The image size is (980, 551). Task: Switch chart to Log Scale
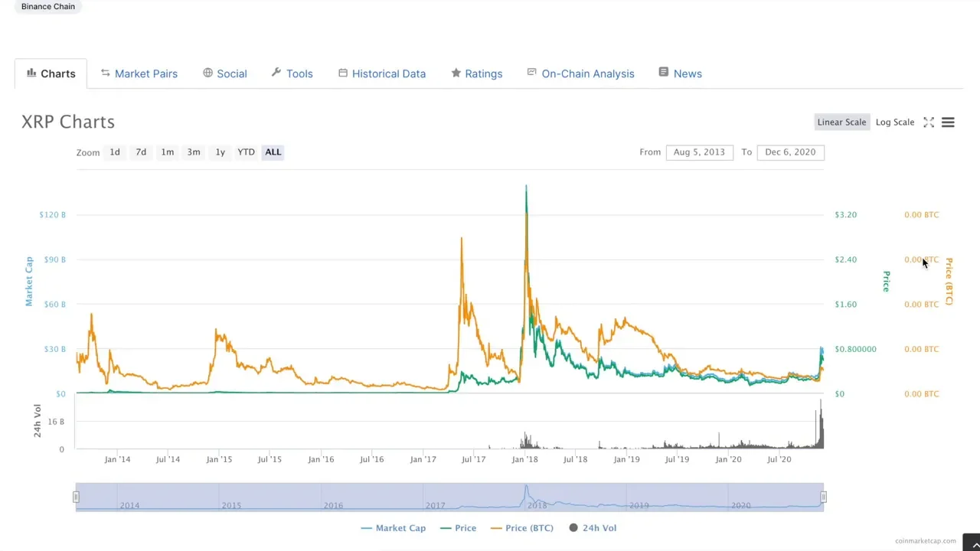894,122
